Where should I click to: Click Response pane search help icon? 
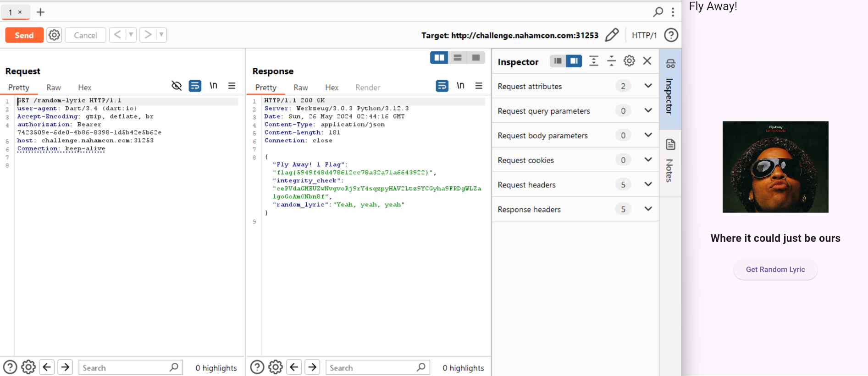(257, 367)
